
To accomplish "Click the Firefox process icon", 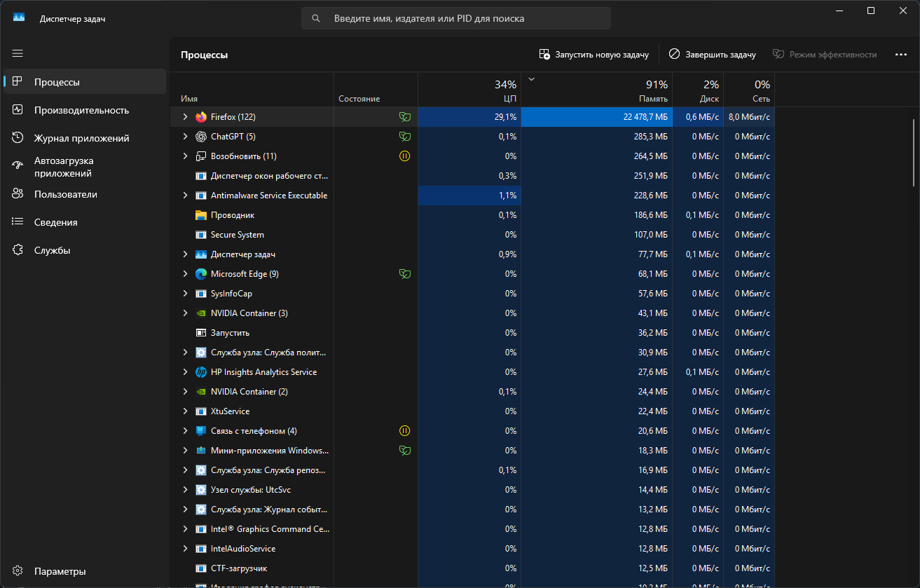I will click(201, 117).
